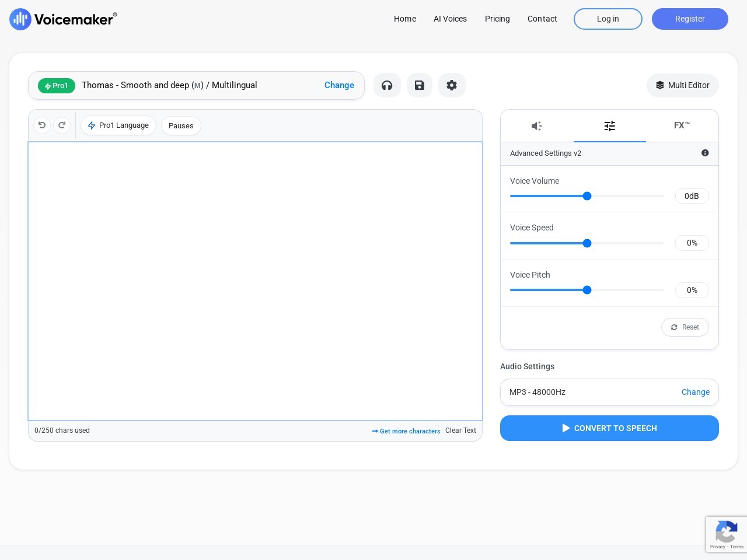Image resolution: width=747 pixels, height=560 pixels.
Task: Click Get more characters link
Action: coord(406,431)
